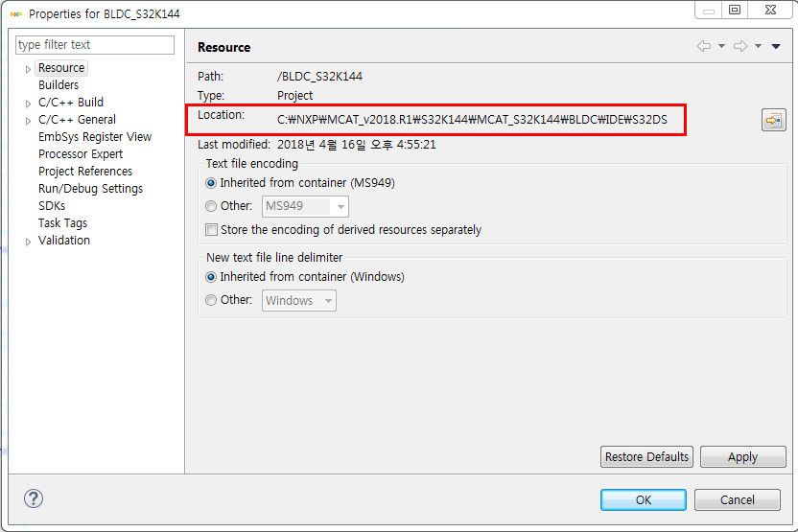
Task: Expand the Validation tree node
Action: coord(28,242)
